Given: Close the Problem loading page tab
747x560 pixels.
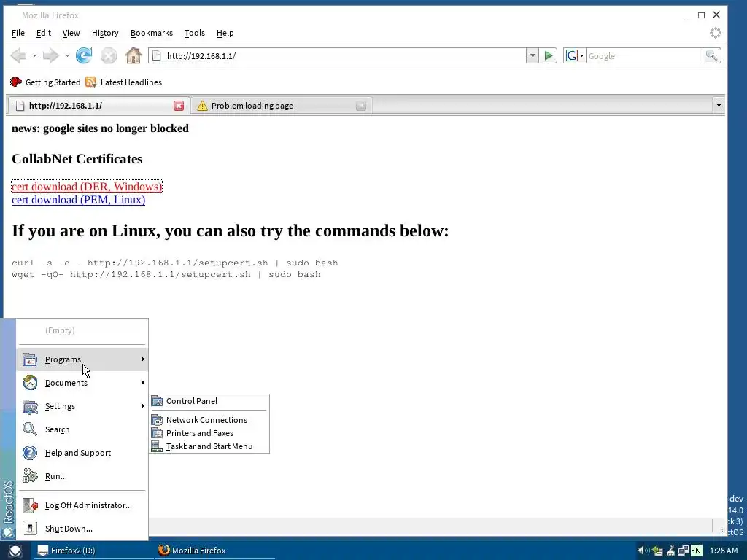Looking at the screenshot, I should [x=361, y=106].
